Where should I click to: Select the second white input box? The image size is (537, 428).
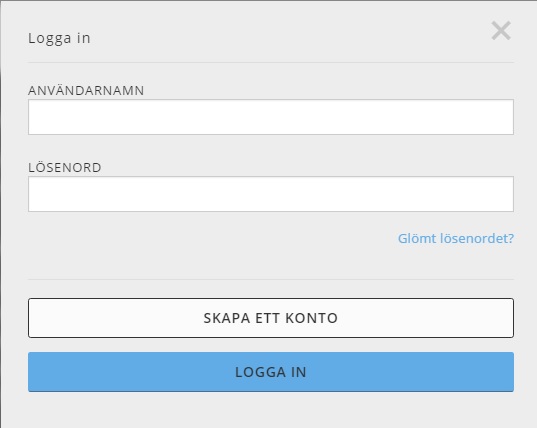click(x=271, y=194)
